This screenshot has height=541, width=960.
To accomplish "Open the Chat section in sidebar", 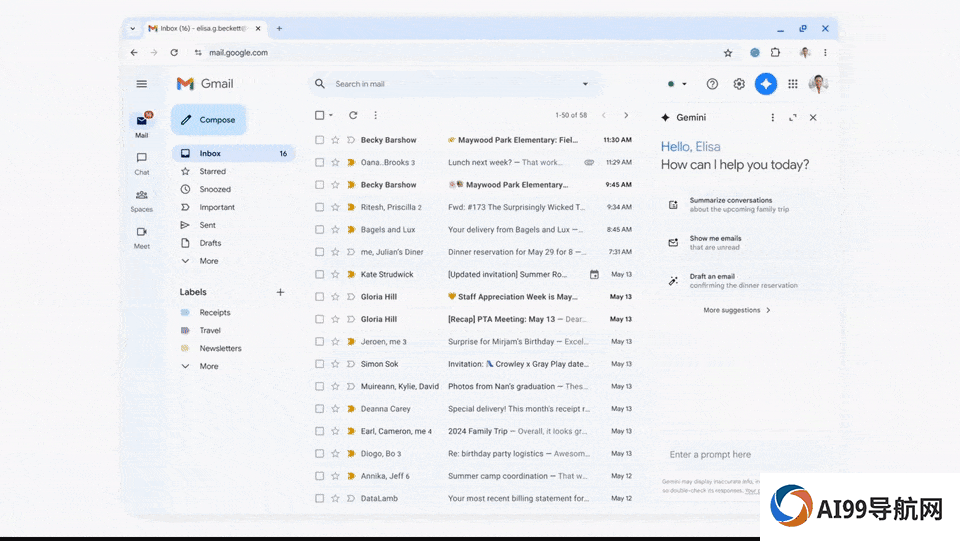I will tap(141, 164).
